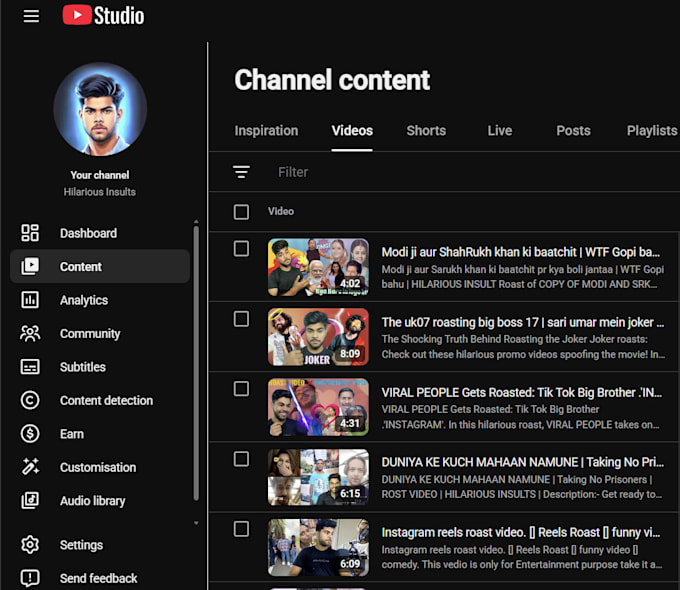Click the Audio library music icon
Viewport: 680px width, 590px height.
(x=30, y=500)
